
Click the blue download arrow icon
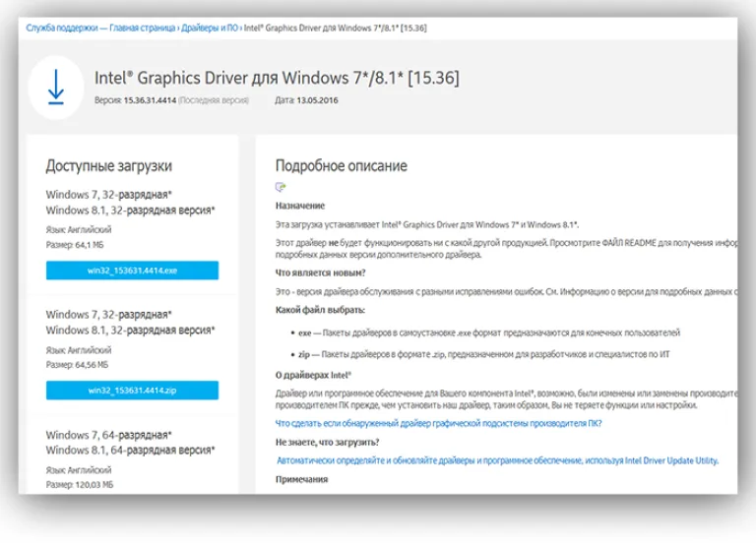point(56,87)
